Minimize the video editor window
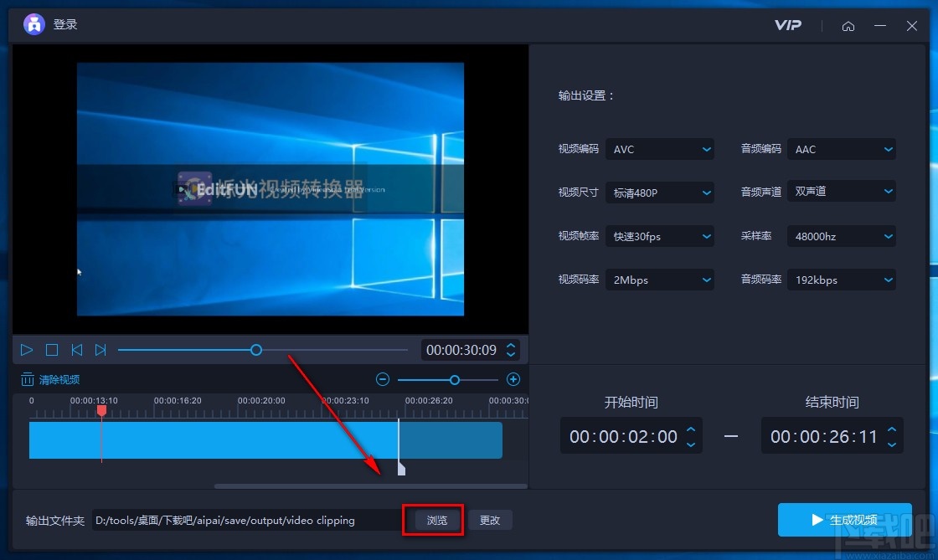 [880, 26]
